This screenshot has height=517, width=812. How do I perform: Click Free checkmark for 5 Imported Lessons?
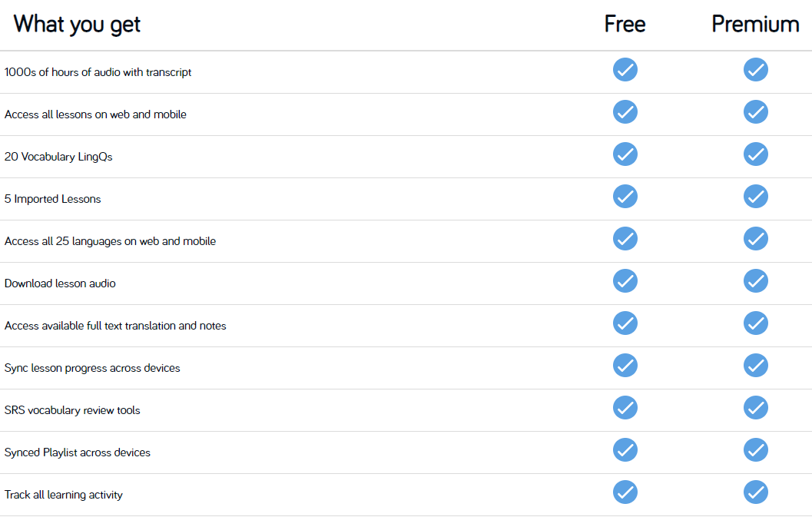point(625,197)
